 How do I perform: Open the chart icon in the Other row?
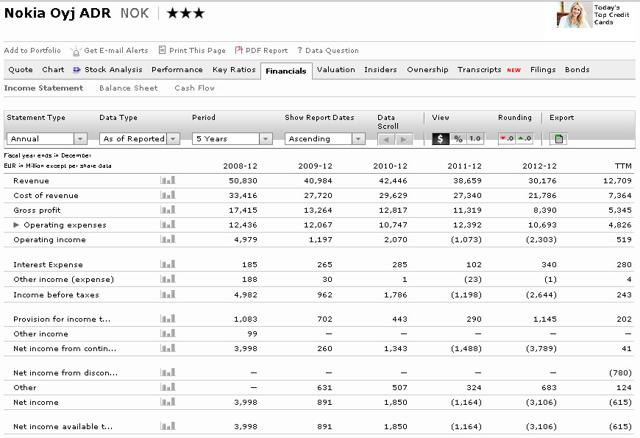(168, 387)
